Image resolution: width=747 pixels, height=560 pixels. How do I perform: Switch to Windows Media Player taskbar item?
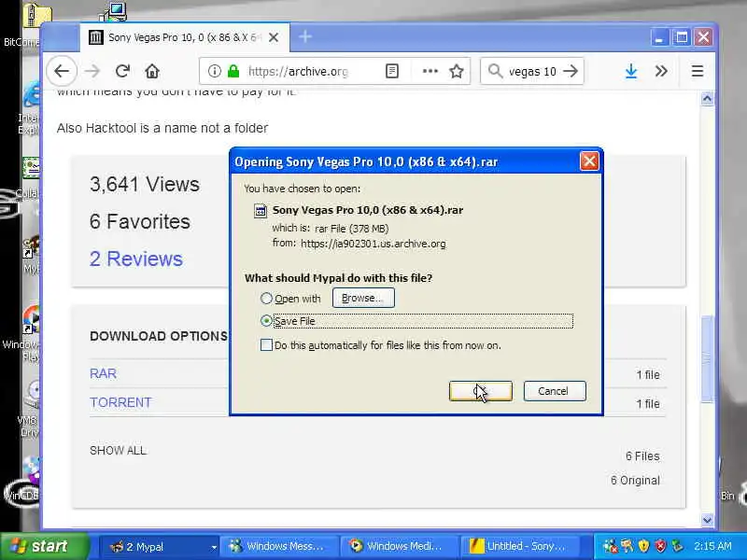coord(400,547)
